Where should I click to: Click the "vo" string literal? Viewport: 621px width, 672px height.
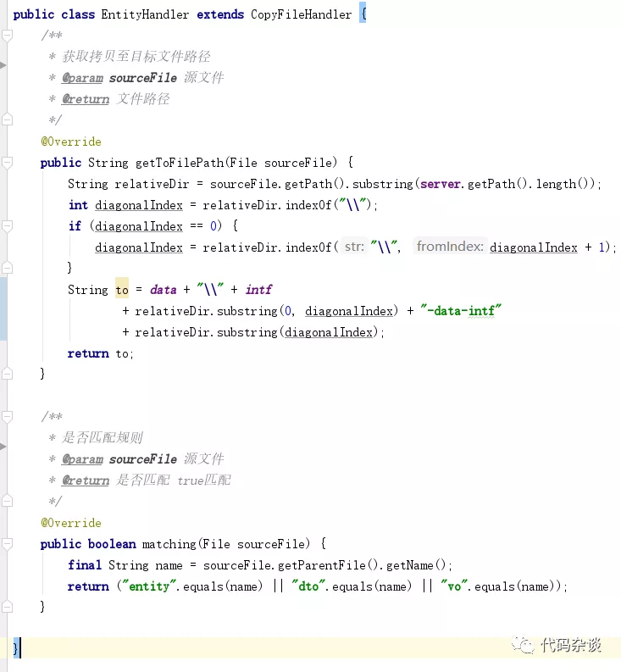[x=454, y=586]
